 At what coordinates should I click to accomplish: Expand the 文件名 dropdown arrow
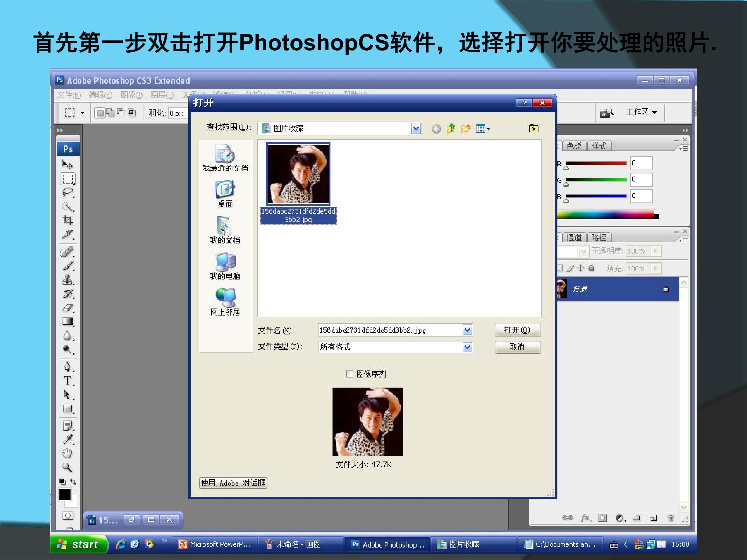[467, 330]
